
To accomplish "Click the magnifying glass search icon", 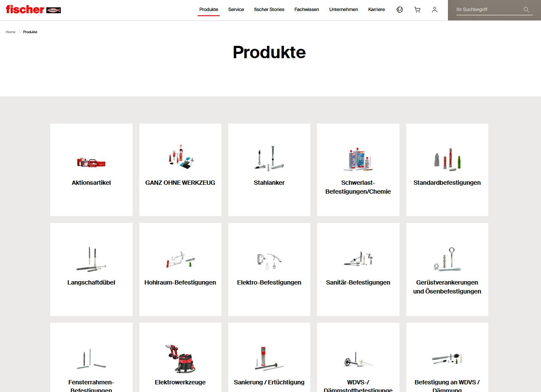I will pyautogui.click(x=526, y=10).
